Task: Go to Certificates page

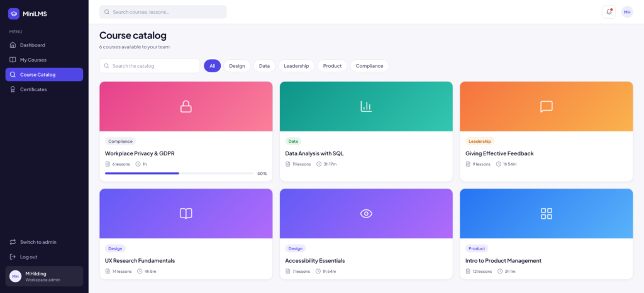Action: [x=45, y=89]
